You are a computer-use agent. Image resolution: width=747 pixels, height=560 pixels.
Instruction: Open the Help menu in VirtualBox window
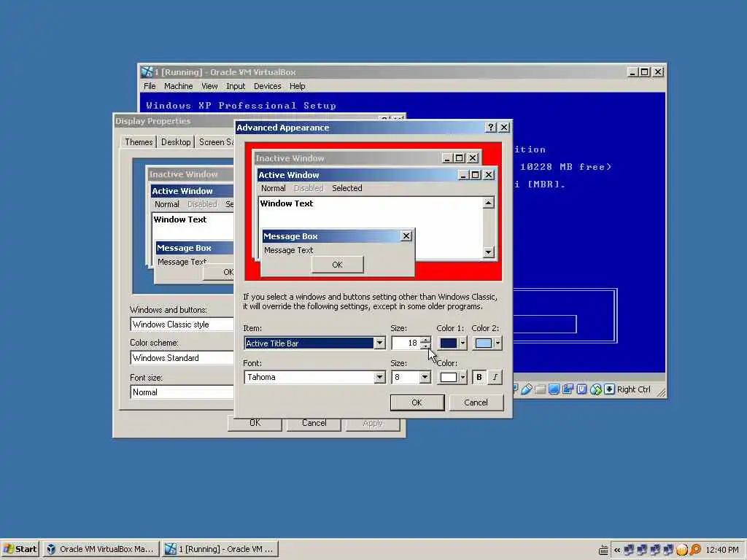(298, 86)
